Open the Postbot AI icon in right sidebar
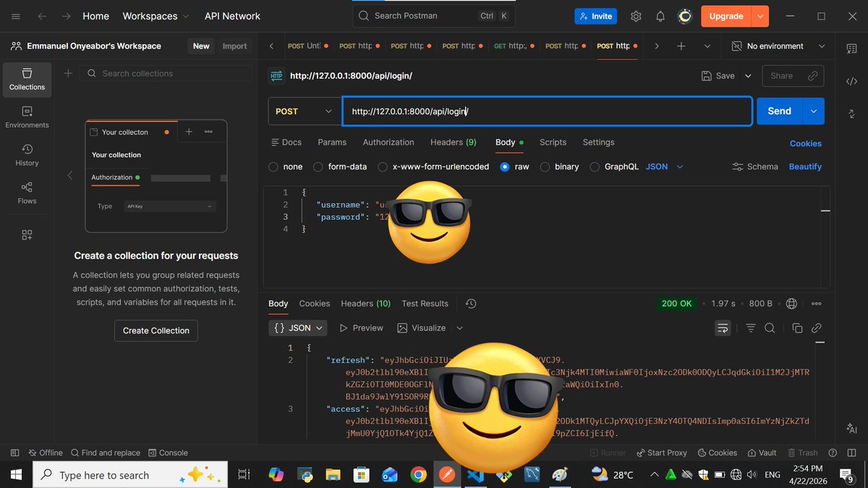 [851, 429]
